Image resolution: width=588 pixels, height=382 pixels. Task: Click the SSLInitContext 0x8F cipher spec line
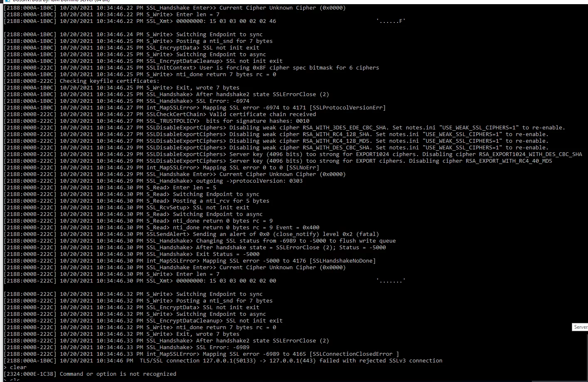[x=262, y=68]
